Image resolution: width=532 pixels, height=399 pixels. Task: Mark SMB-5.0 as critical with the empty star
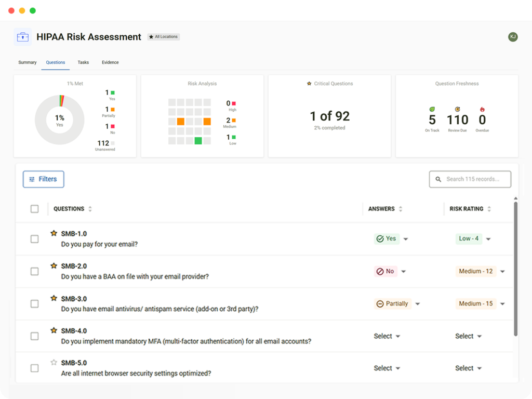(x=54, y=362)
